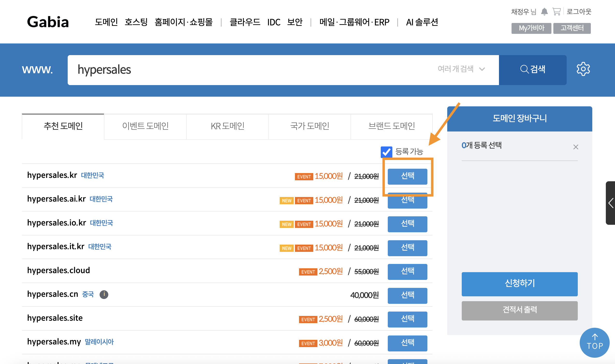Click the 견적서 출력 button

click(x=519, y=310)
